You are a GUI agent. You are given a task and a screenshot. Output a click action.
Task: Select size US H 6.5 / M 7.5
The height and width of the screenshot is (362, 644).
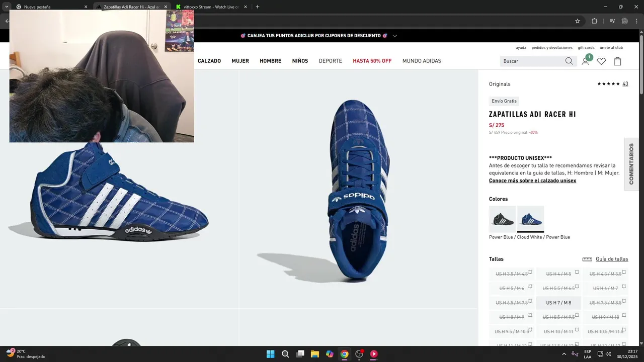click(x=512, y=303)
